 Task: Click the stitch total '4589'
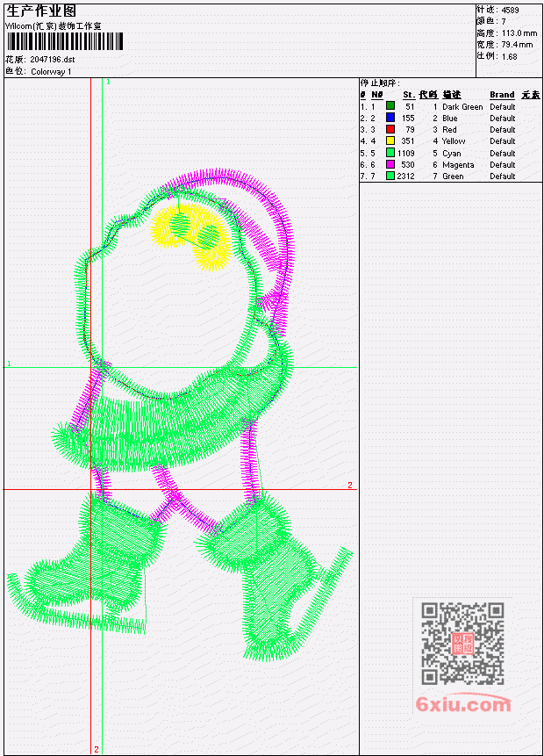[511, 10]
